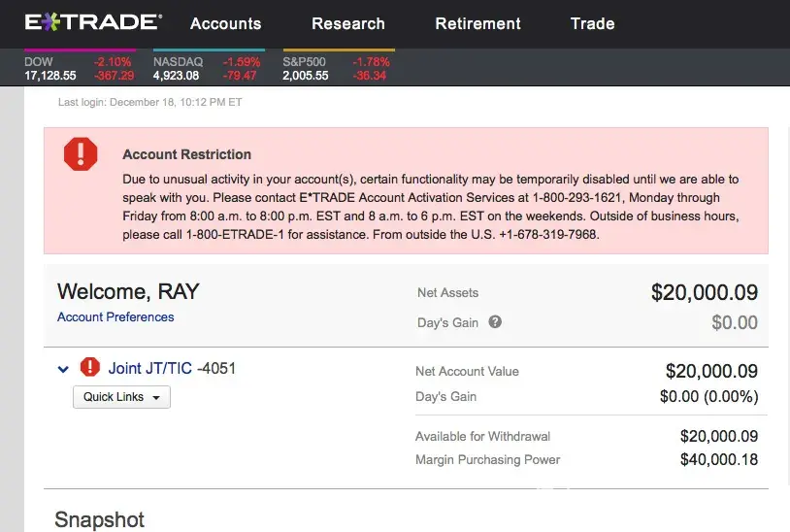Click the Last login December 18 text

150,102
